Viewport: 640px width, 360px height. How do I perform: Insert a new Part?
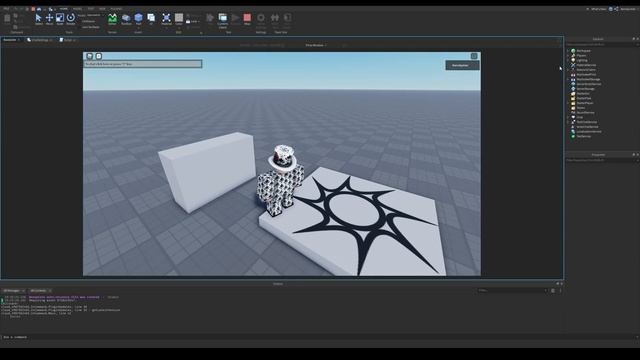tap(138, 18)
